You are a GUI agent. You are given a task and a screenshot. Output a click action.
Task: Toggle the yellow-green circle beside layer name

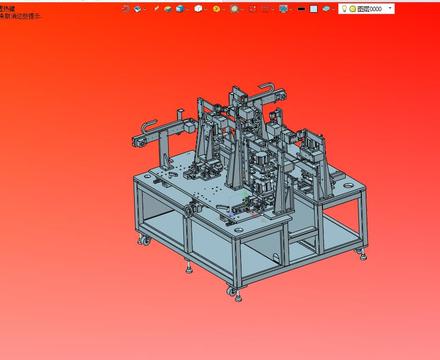tap(352, 9)
